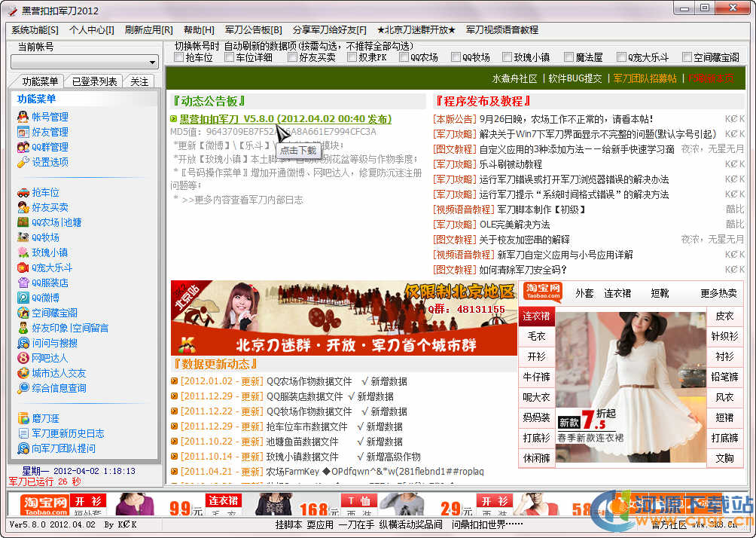Image resolution: width=756 pixels, height=538 pixels.
Task: Open the 军刀团队招募帖 link
Action: click(x=645, y=78)
